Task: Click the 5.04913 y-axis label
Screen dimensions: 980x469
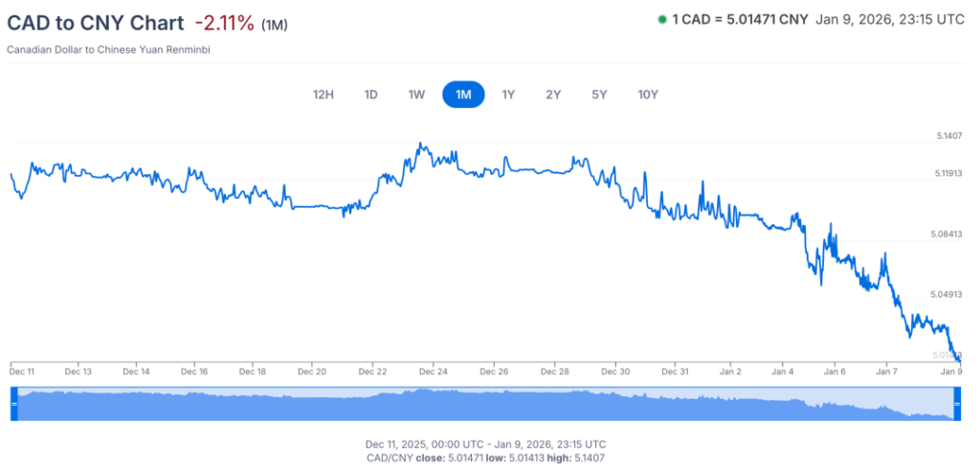Action: click(x=947, y=293)
